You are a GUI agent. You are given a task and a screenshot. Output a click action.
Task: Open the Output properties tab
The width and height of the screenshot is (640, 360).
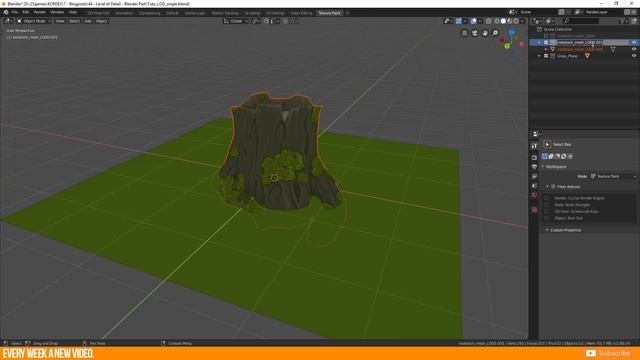pos(534,167)
